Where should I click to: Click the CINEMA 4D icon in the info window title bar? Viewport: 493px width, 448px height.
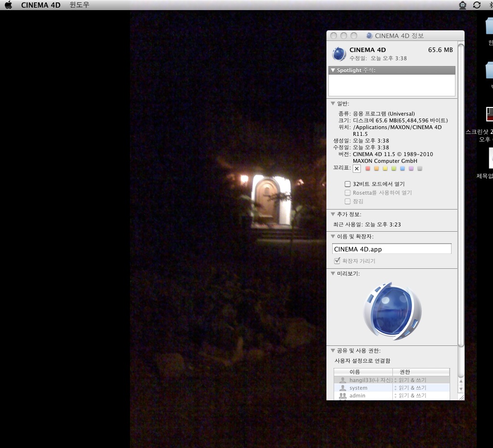[369, 36]
